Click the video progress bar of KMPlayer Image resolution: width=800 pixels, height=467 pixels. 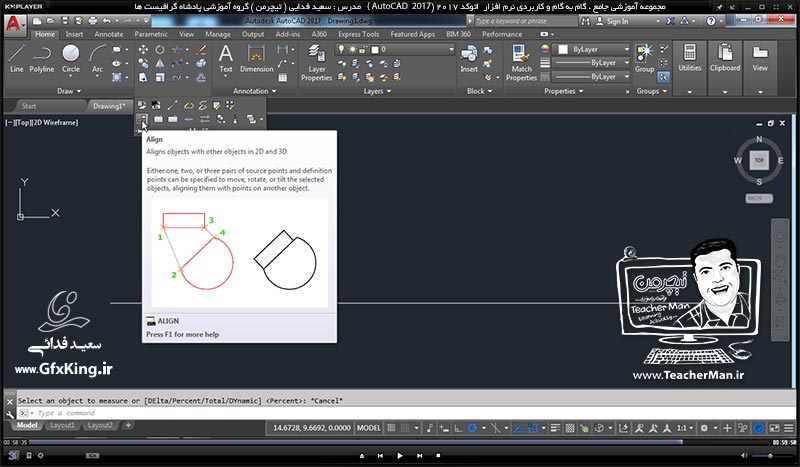tap(399, 443)
